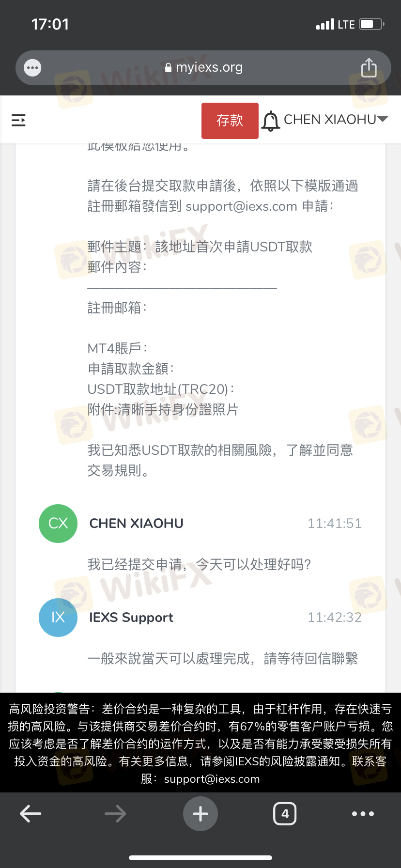401x868 pixels.
Task: Tap the lock icon beside myiexs.org
Action: [168, 68]
